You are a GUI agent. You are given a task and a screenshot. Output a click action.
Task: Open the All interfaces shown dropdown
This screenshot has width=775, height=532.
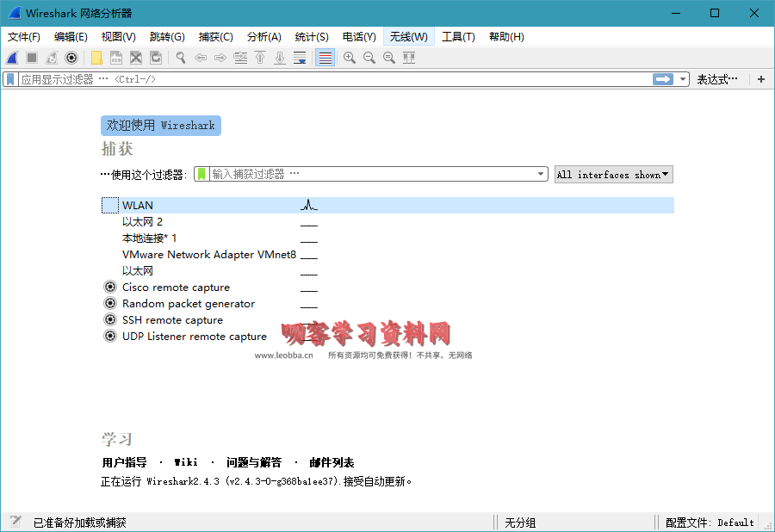(613, 175)
